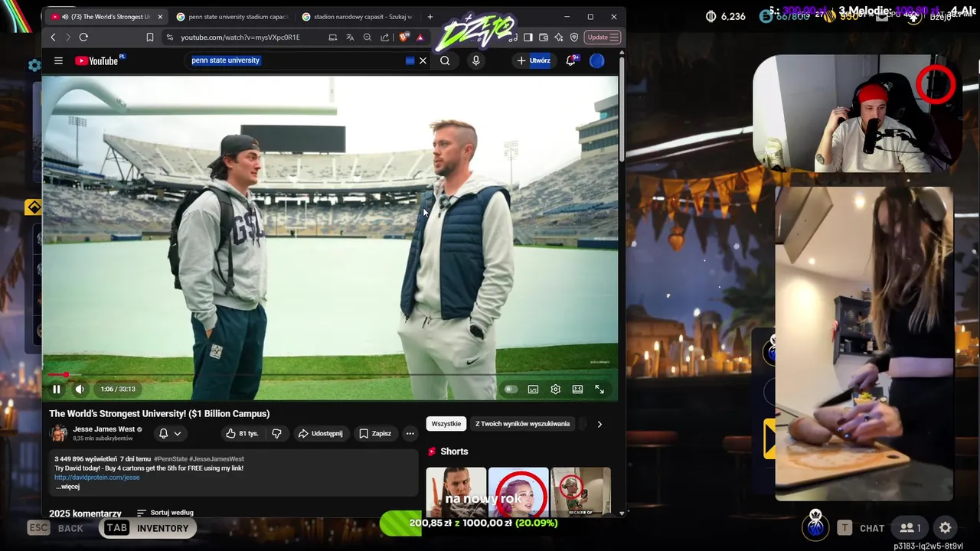
Task: Switch to stadion narodowy capasit tab
Action: point(358,17)
